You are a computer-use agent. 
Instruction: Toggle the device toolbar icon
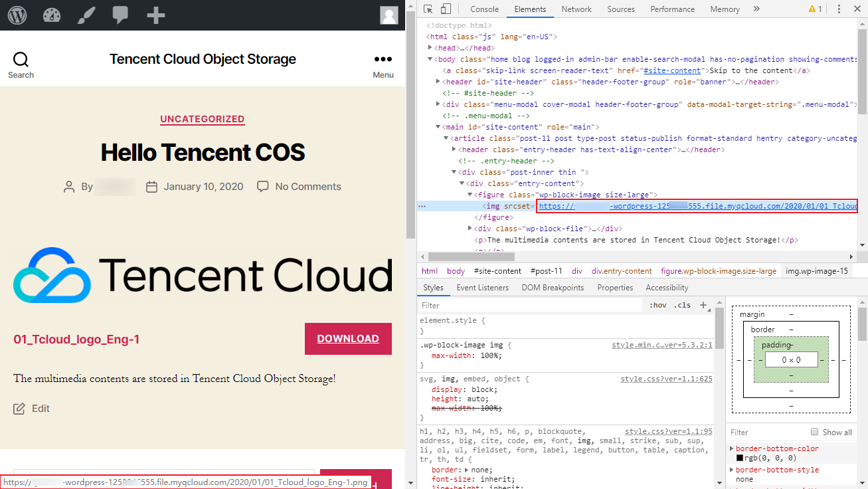click(x=446, y=9)
